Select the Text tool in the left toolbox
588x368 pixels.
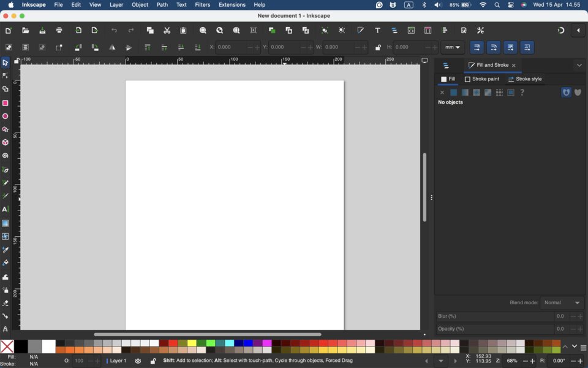tap(6, 209)
